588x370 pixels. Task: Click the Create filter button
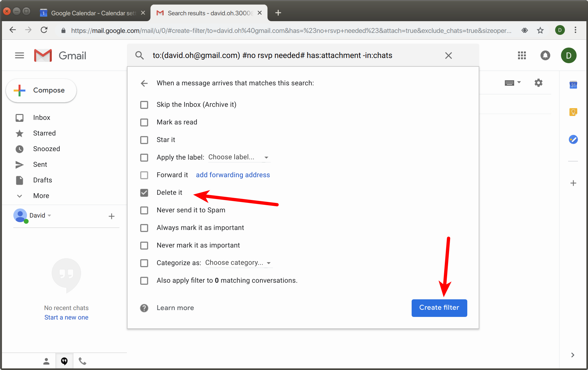click(439, 308)
